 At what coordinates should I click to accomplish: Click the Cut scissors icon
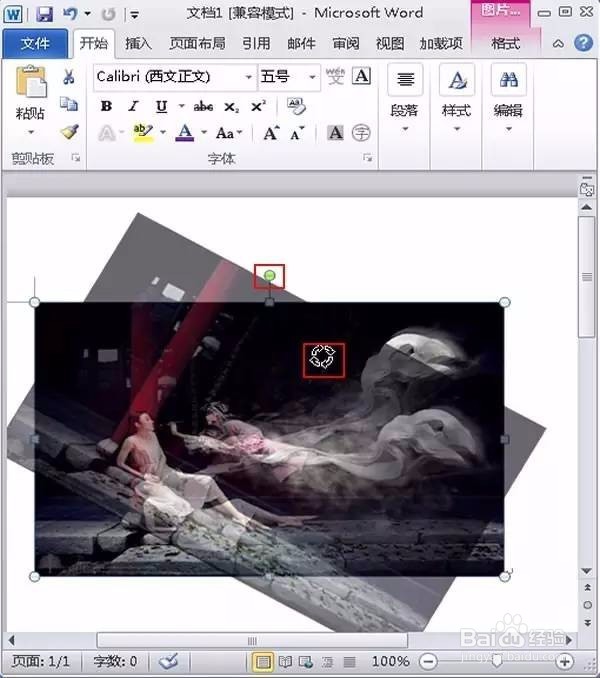click(68, 77)
